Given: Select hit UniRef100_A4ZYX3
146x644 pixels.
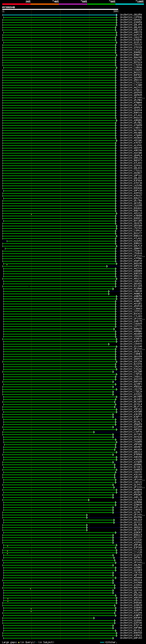Looking at the screenshot, I should 131,87.
